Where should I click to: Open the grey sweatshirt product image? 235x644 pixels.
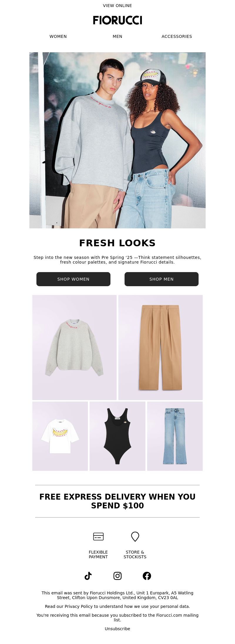point(74,348)
